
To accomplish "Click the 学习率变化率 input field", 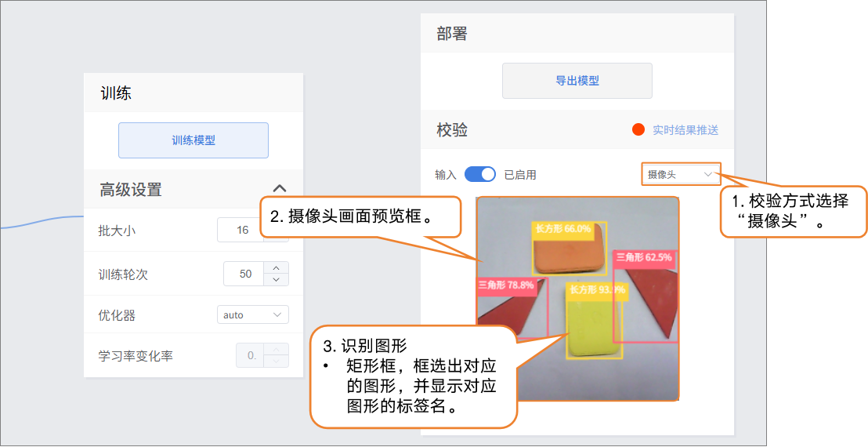I will (251, 355).
